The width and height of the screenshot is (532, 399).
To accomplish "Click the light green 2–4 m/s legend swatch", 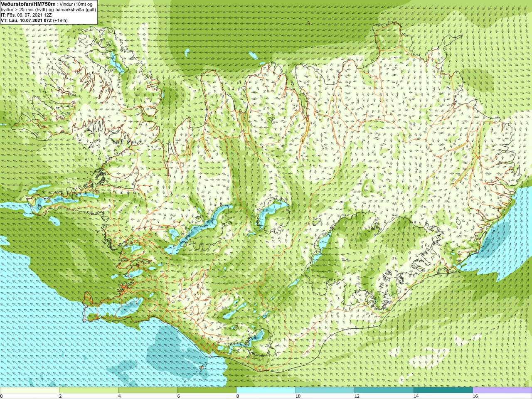I will click(x=89, y=390).
